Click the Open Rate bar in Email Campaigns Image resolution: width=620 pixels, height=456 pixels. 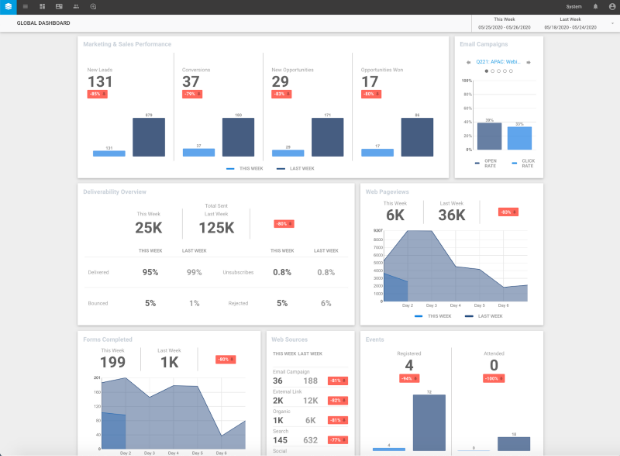(490, 136)
